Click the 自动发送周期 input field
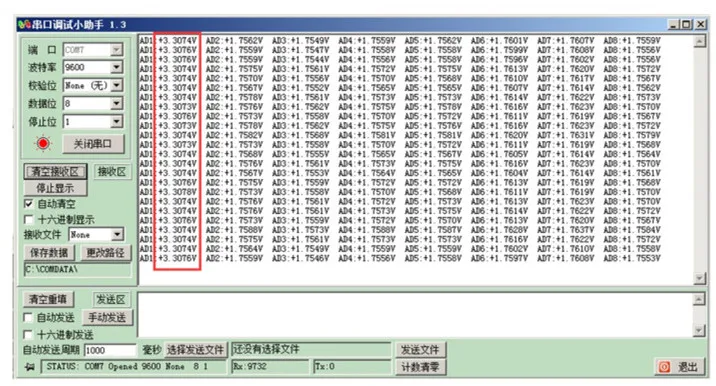The width and height of the screenshot is (716, 386). pos(110,350)
